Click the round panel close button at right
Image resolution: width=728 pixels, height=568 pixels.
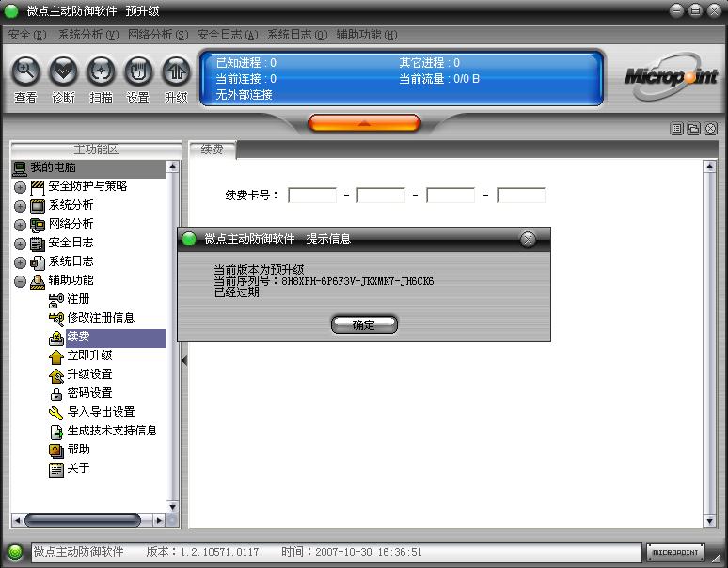coord(711,129)
